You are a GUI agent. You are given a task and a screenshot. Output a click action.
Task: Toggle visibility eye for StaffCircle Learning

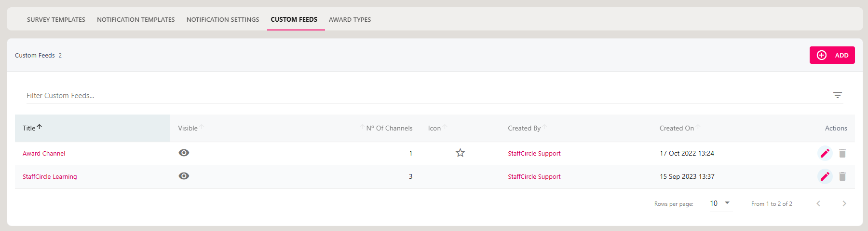click(184, 176)
